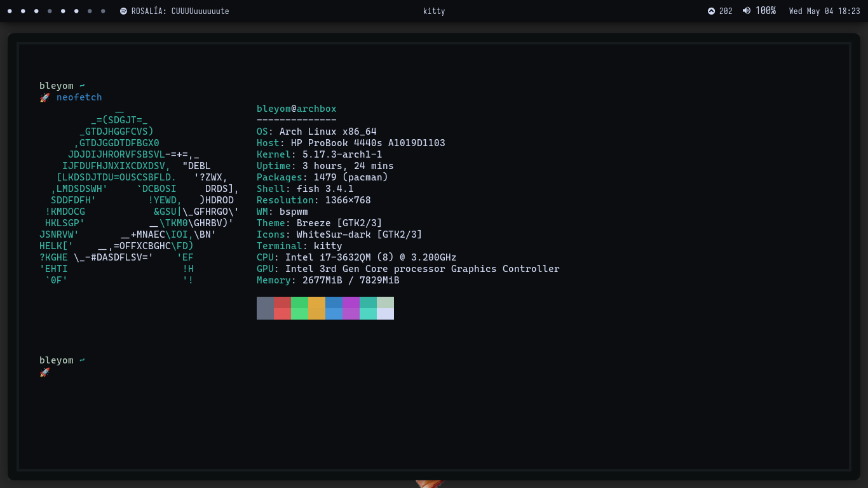Switch to the second workspace dot
The width and height of the screenshot is (868, 488).
coord(23,11)
